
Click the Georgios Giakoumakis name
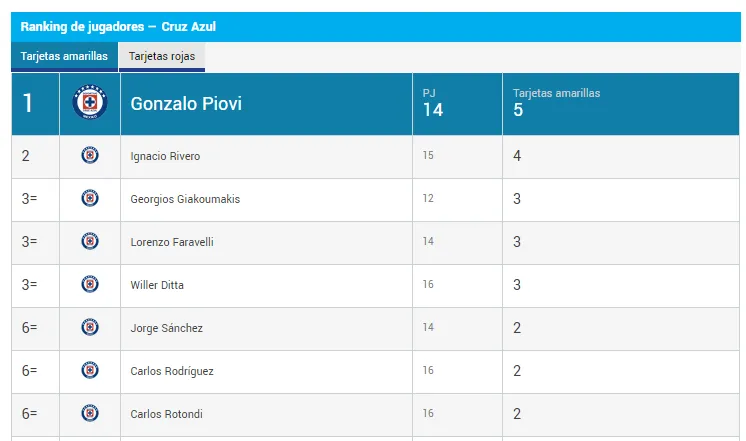pos(185,199)
